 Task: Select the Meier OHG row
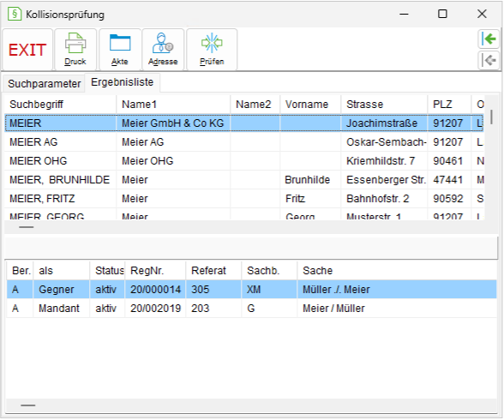point(244,161)
